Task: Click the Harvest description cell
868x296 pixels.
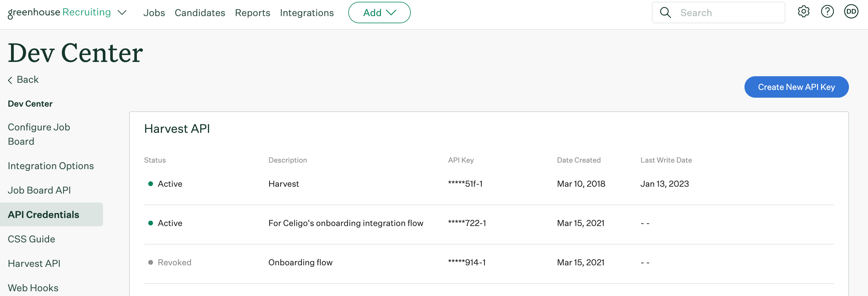Action: point(283,184)
